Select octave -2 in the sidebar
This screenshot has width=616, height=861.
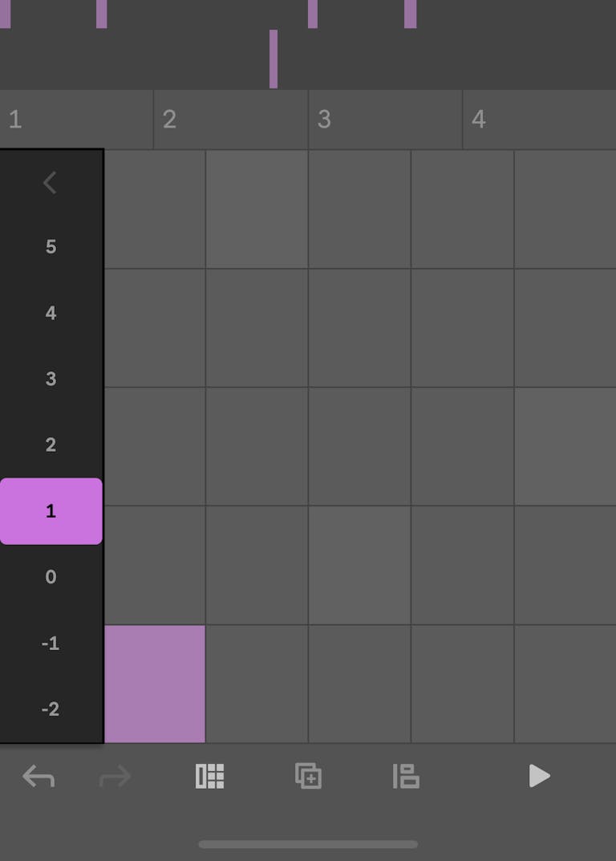click(51, 709)
